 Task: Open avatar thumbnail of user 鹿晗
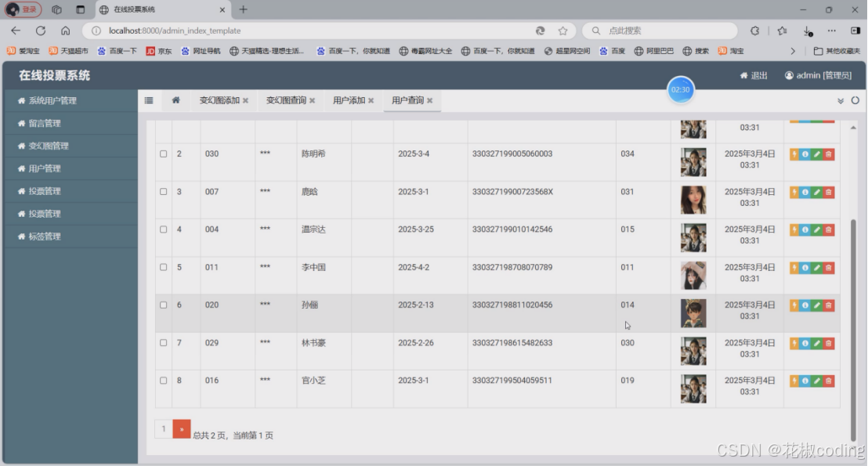[693, 200]
